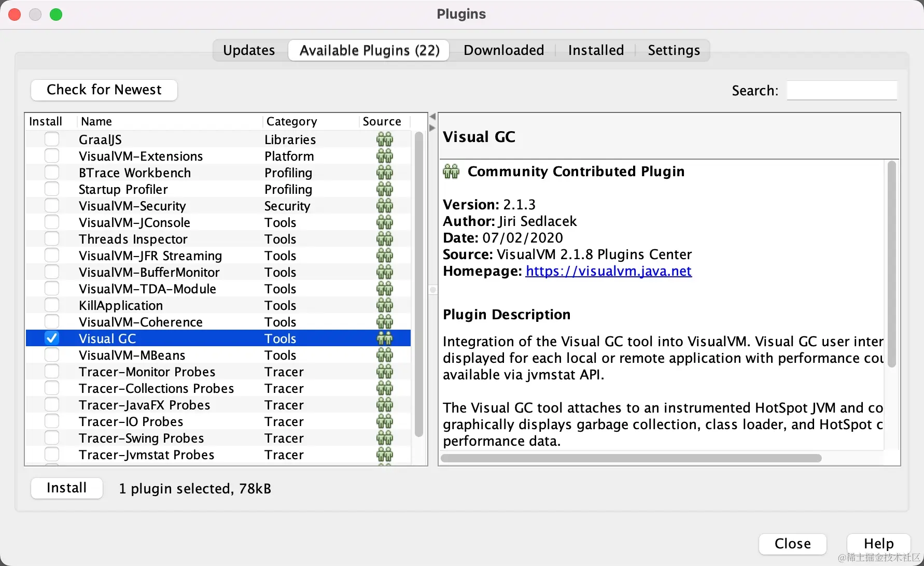The image size is (924, 566).
Task: Click the VisualVM-Security source icon
Action: click(x=385, y=206)
